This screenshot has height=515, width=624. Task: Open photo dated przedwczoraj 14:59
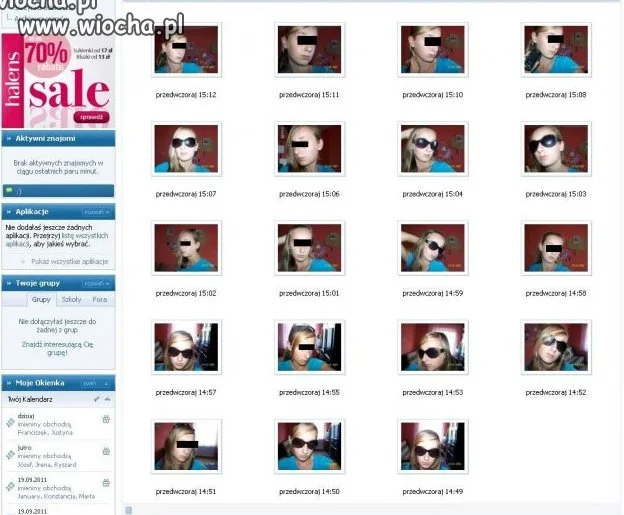tap(433, 248)
